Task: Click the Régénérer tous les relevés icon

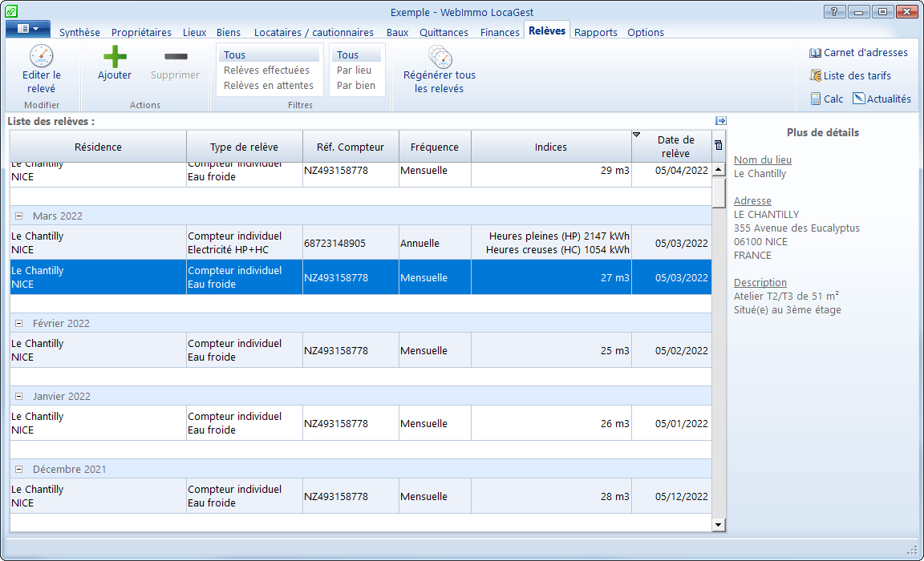Action: point(440,56)
